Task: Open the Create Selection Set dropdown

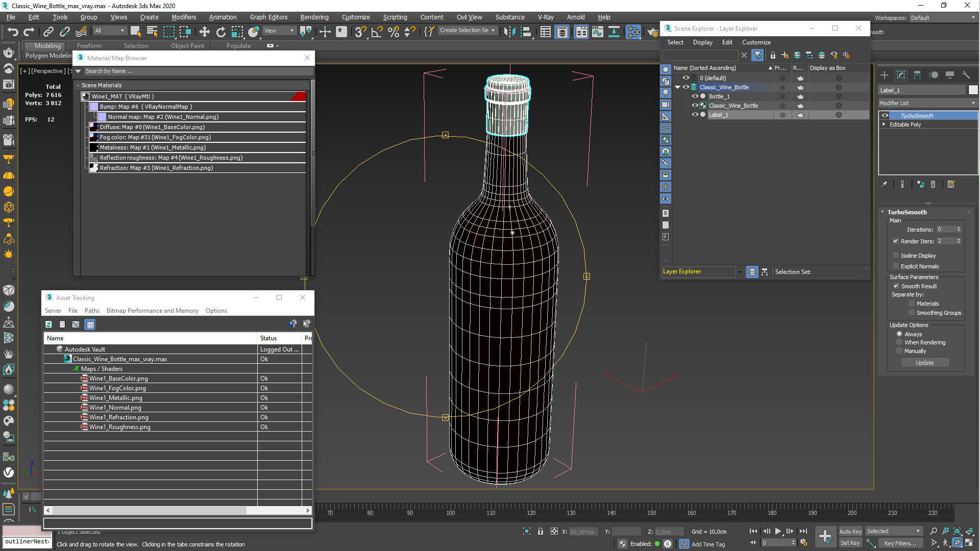Action: pyautogui.click(x=468, y=31)
